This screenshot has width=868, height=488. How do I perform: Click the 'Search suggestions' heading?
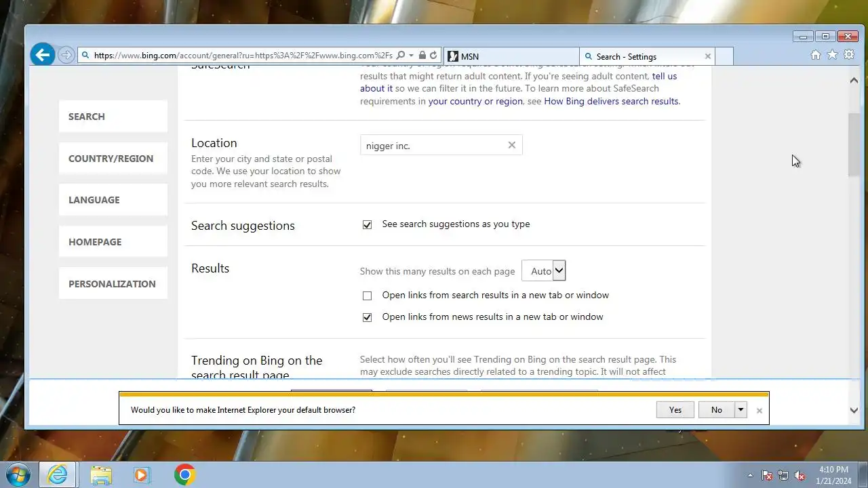click(243, 226)
